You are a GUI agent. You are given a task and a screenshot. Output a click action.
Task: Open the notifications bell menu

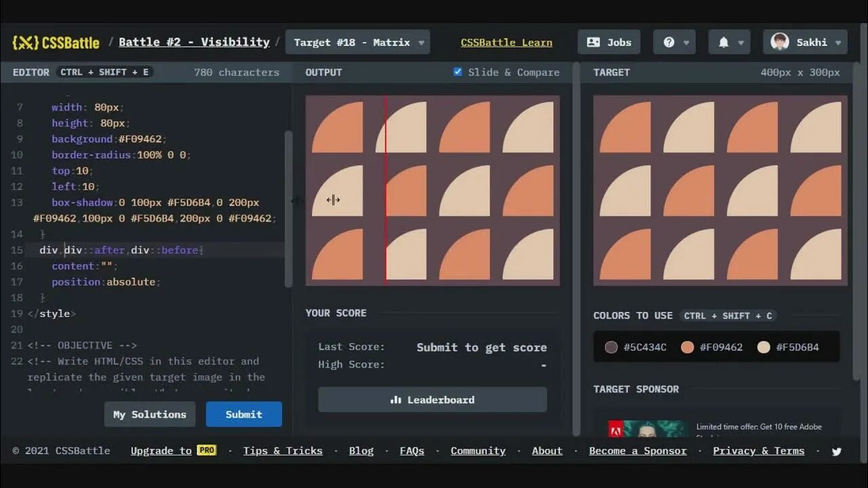coord(729,42)
